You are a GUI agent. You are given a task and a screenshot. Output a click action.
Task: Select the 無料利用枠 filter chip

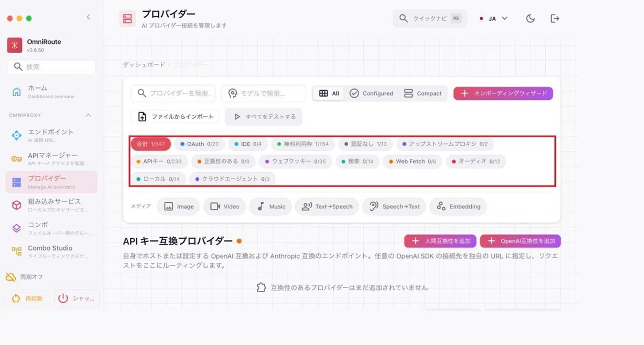pos(303,144)
